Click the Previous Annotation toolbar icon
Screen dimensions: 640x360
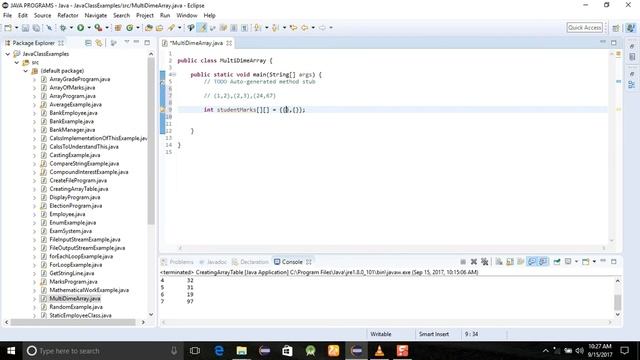tap(276, 28)
